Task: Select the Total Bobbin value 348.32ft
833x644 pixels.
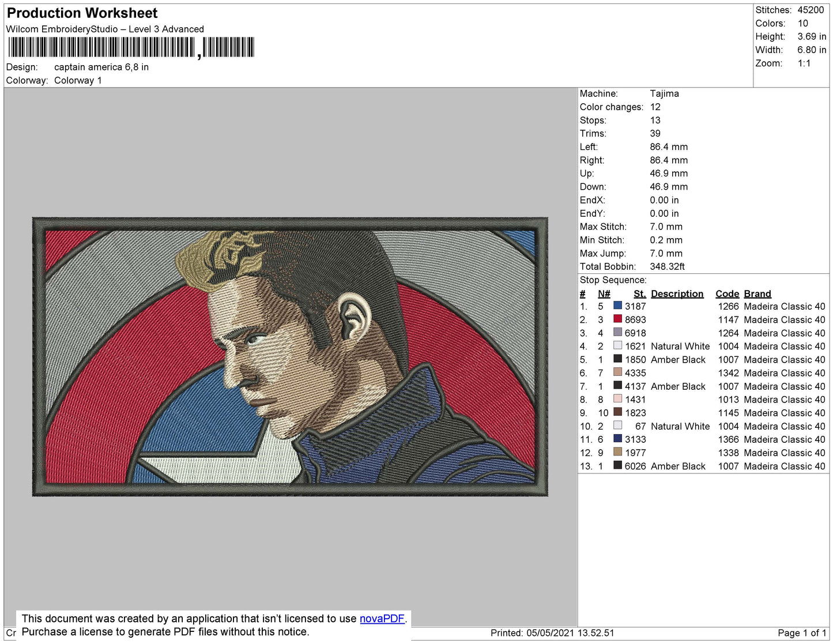Action: tap(667, 266)
